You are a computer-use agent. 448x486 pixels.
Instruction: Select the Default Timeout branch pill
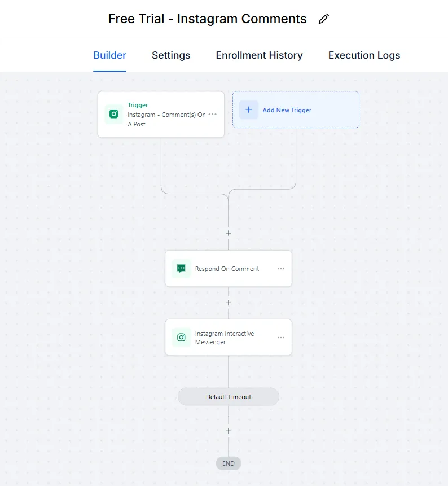pos(229,397)
